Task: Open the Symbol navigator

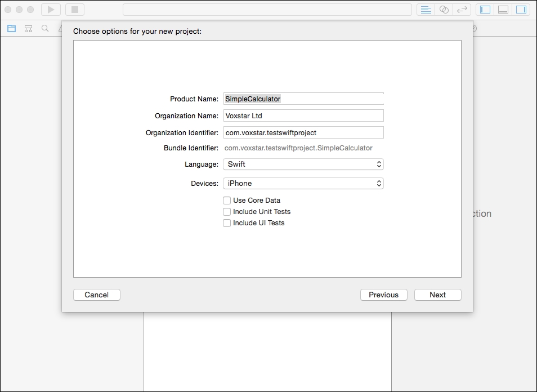Action: click(x=28, y=28)
